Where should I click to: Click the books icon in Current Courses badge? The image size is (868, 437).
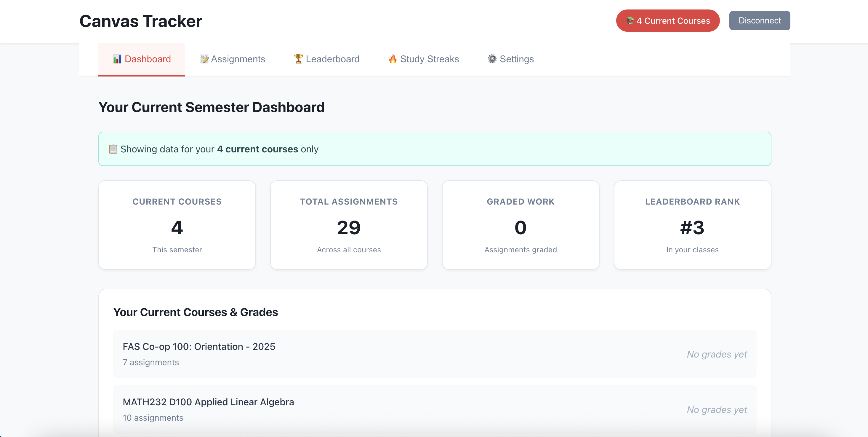(630, 20)
